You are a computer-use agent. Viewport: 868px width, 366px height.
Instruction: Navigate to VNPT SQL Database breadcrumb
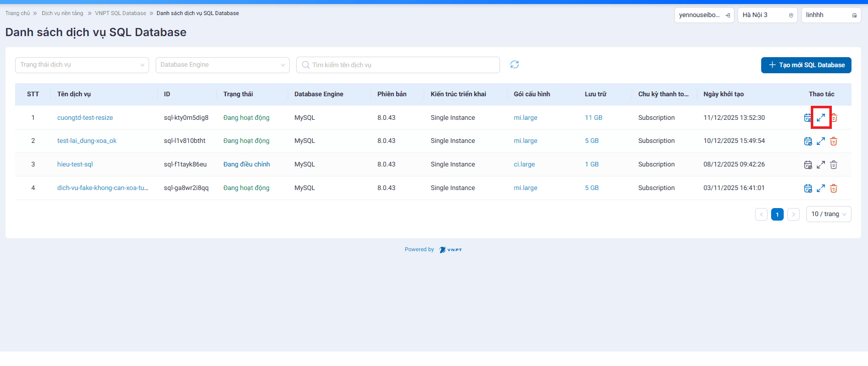click(x=120, y=14)
